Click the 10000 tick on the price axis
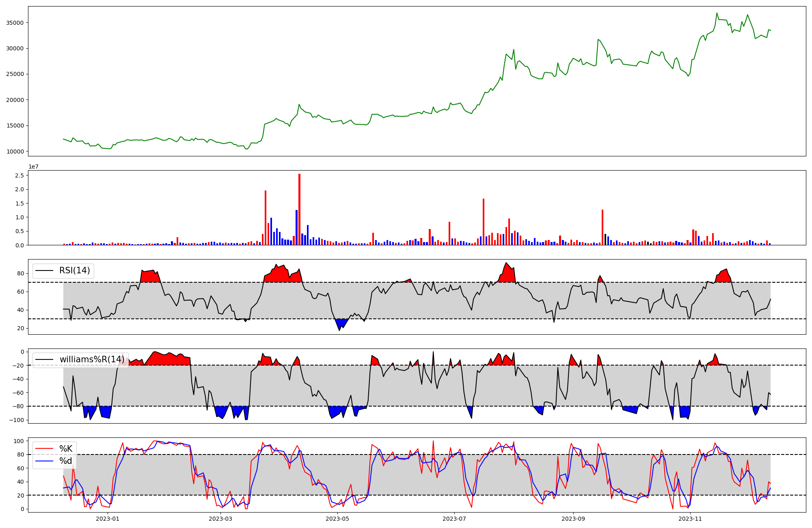The width and height of the screenshot is (812, 528). 15,151
